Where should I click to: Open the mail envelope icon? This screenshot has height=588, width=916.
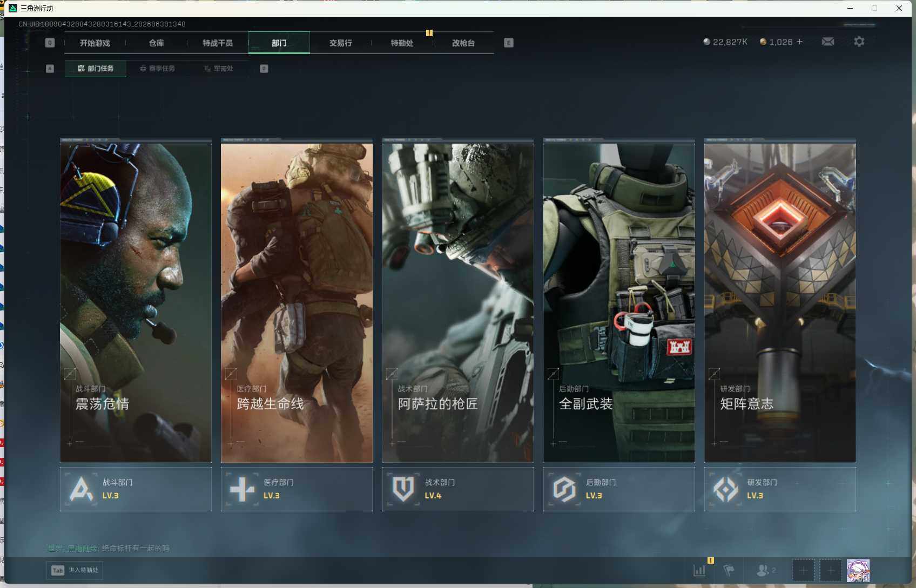pos(828,42)
